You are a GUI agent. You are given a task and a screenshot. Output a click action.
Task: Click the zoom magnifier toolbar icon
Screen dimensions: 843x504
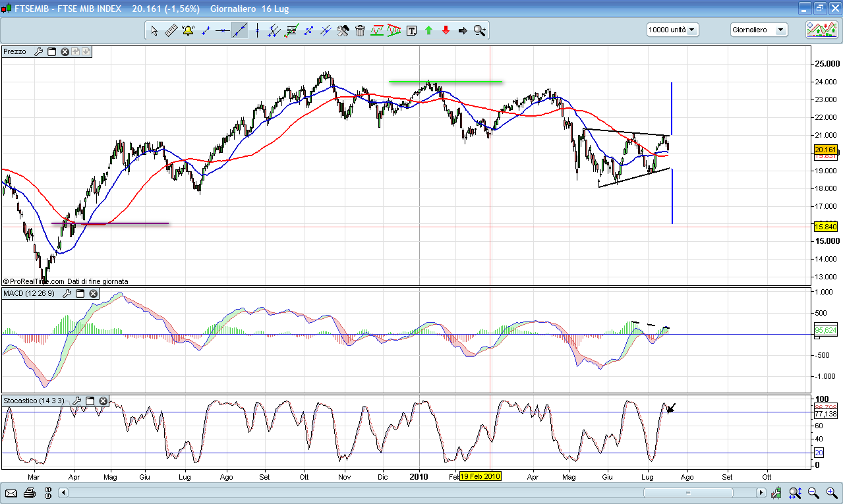point(480,30)
